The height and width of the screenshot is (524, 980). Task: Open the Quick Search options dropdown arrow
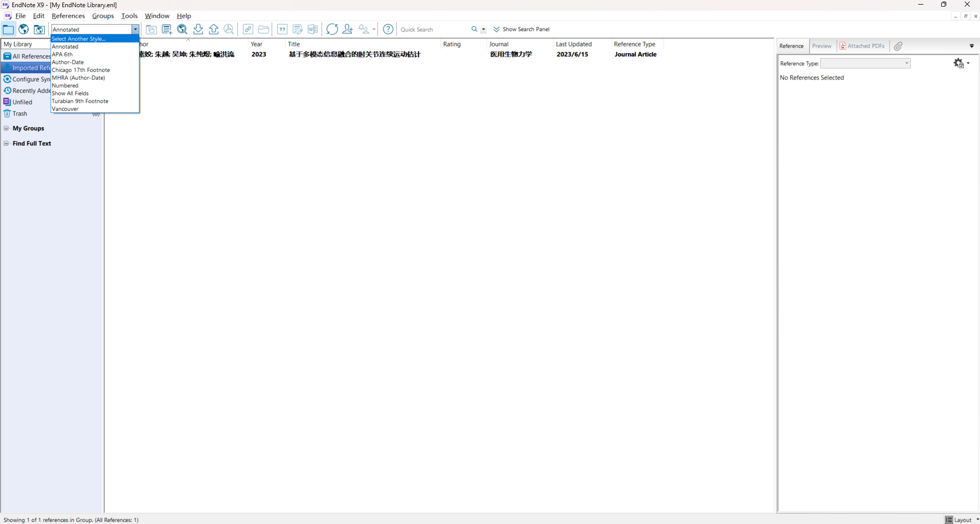[x=483, y=30]
